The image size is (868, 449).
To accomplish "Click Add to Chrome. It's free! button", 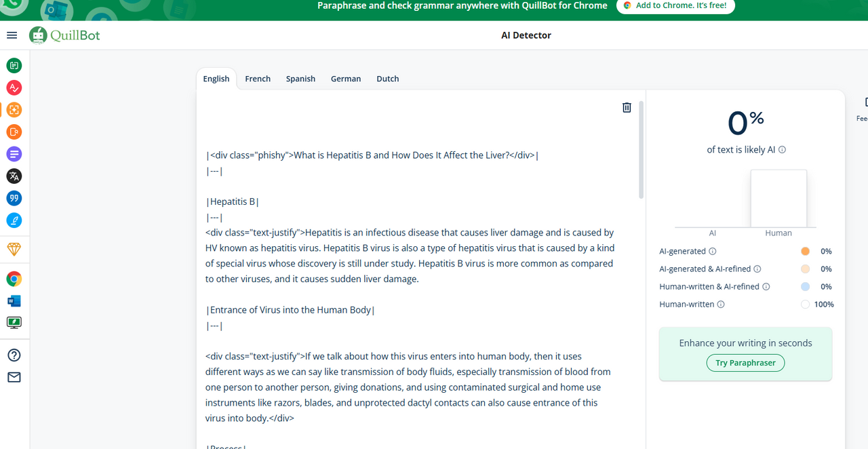I will click(x=675, y=5).
